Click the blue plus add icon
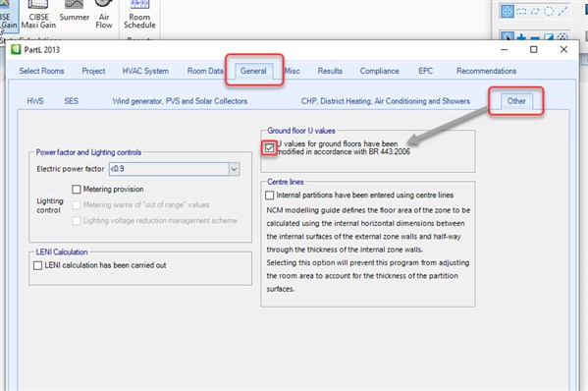588x391 pixels. [521, 37]
